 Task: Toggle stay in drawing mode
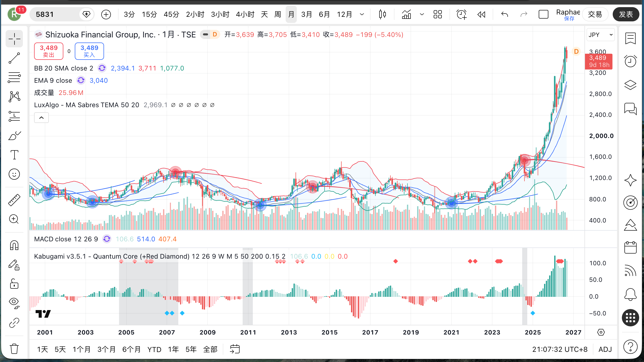14,265
